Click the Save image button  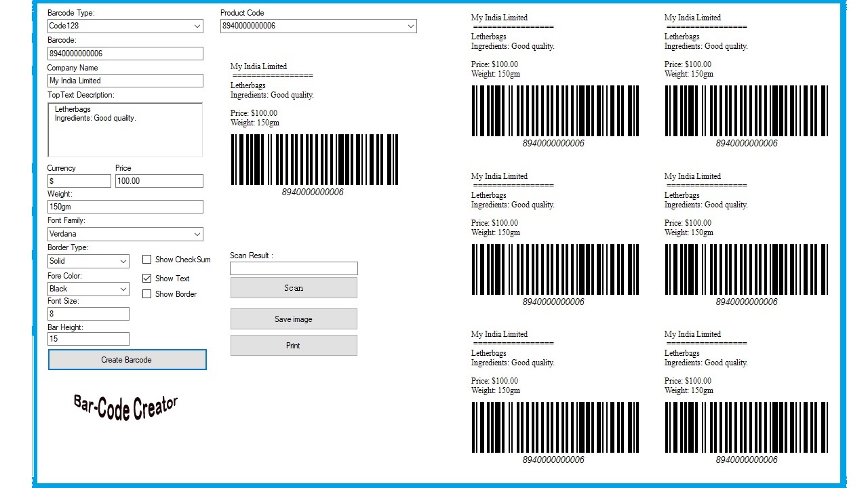294,319
